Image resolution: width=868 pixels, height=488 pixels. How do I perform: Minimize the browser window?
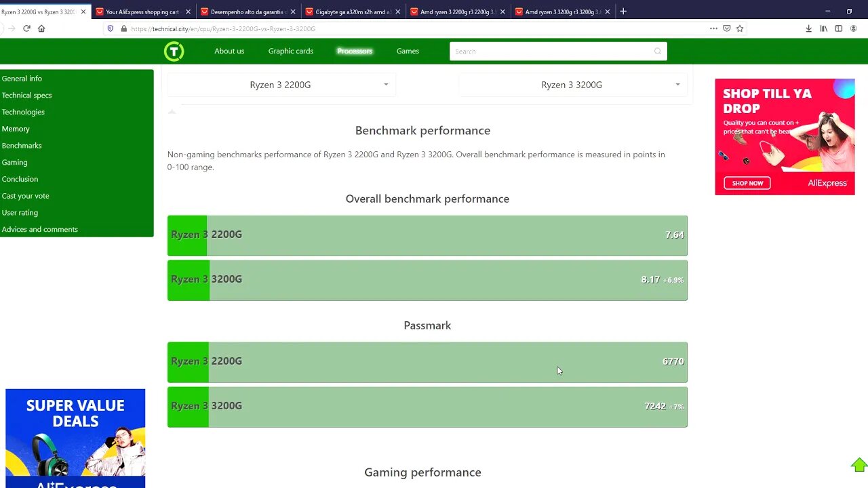click(827, 12)
